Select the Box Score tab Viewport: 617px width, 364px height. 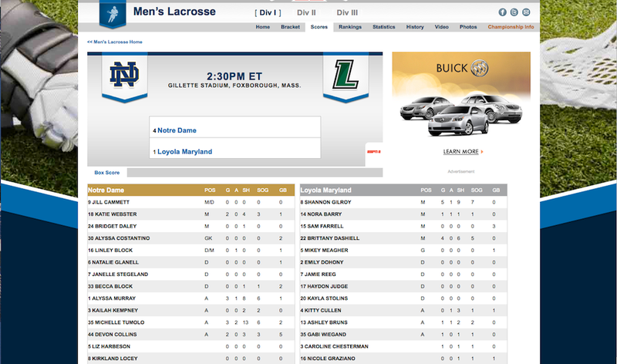point(107,172)
